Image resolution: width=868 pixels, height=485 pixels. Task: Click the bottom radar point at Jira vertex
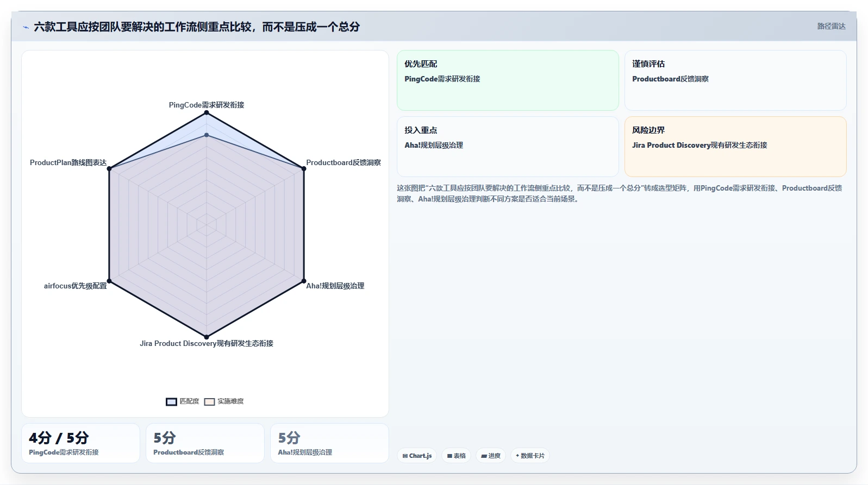click(207, 337)
